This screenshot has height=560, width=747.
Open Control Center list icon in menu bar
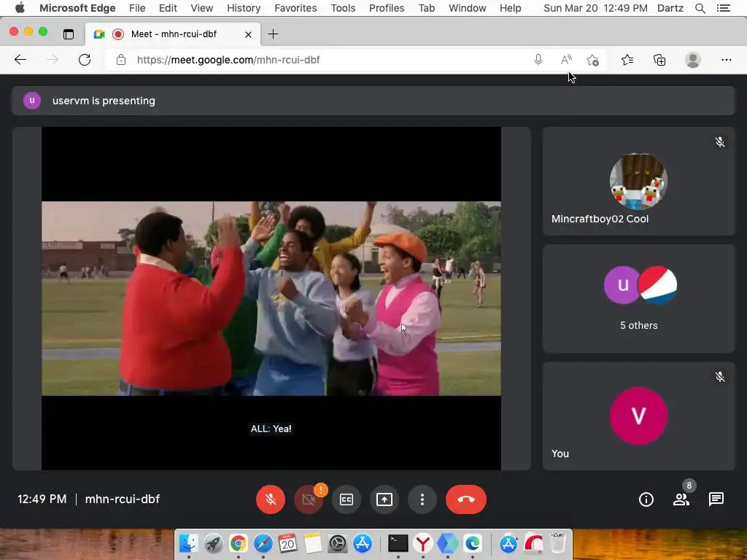tap(723, 8)
